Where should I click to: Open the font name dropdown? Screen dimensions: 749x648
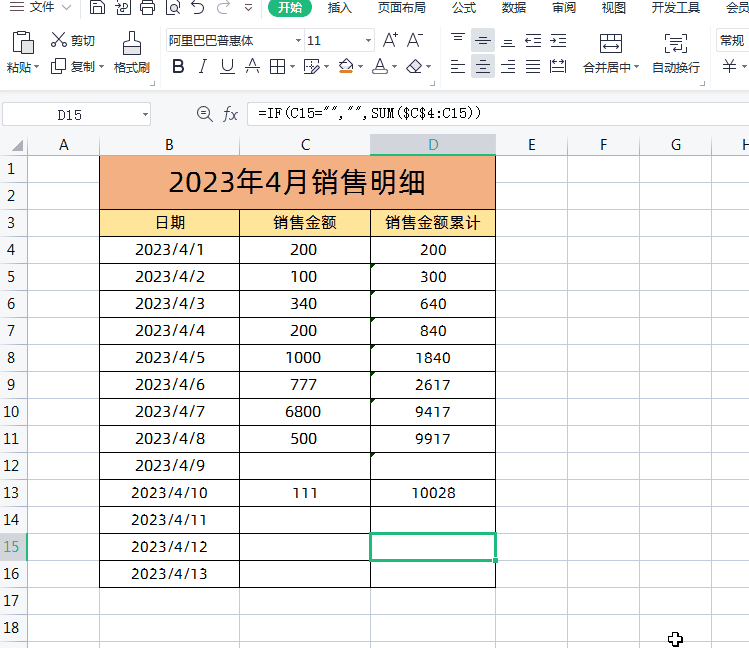tap(298, 41)
